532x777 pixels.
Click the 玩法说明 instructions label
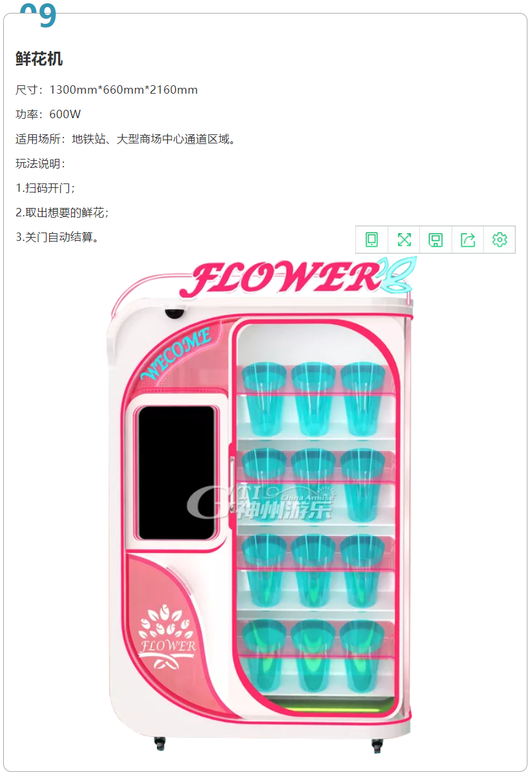[41, 163]
